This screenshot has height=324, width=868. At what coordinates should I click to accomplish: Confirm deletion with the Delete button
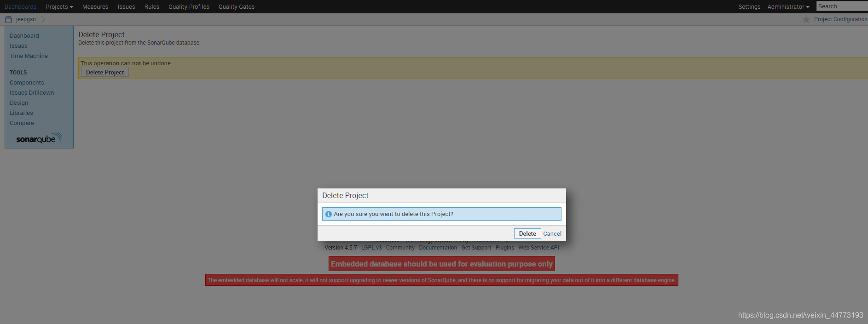coord(527,233)
